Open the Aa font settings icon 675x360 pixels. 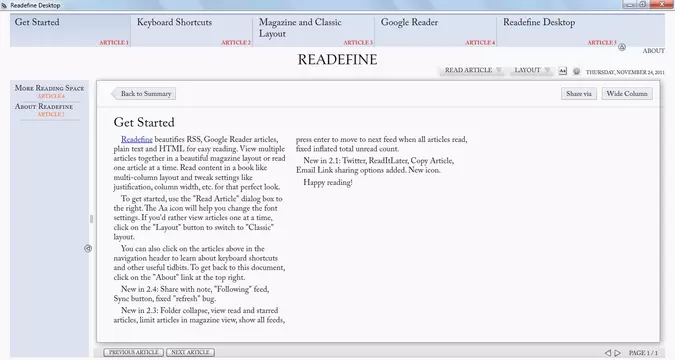coord(563,71)
